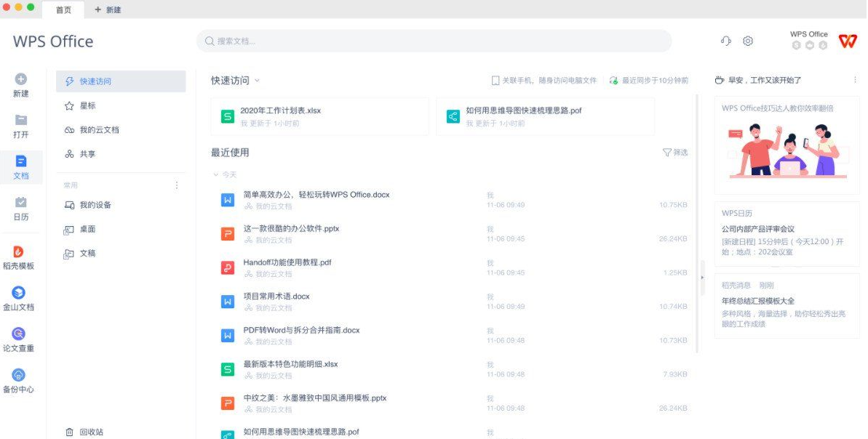Image resolution: width=868 pixels, height=439 pixels.
Task: Open file 项目常用术语.docx
Action: pyautogui.click(x=276, y=297)
